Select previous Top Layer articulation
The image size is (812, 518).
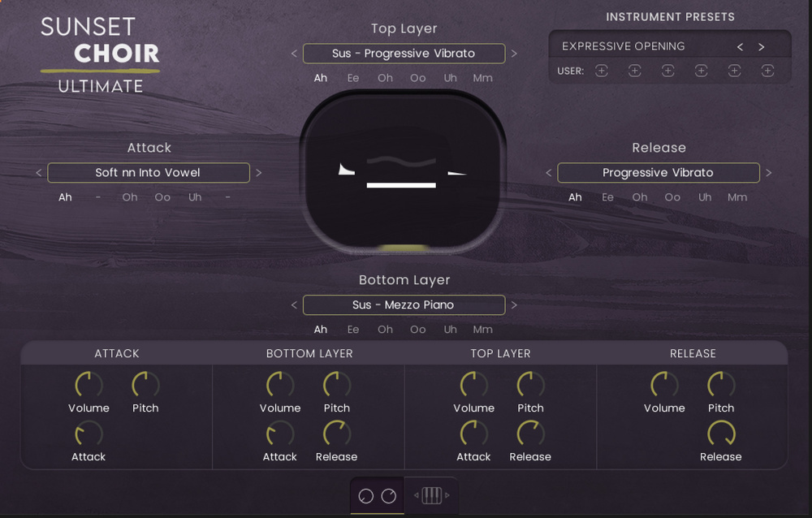(x=294, y=54)
